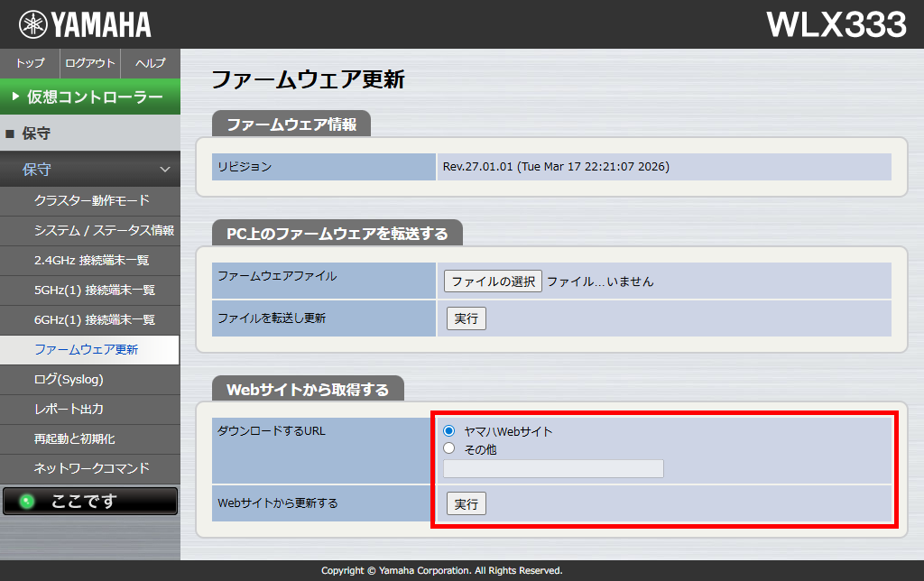The image size is (924, 581).
Task: Collapse the 保守 submenu chevron
Action: pyautogui.click(x=165, y=170)
